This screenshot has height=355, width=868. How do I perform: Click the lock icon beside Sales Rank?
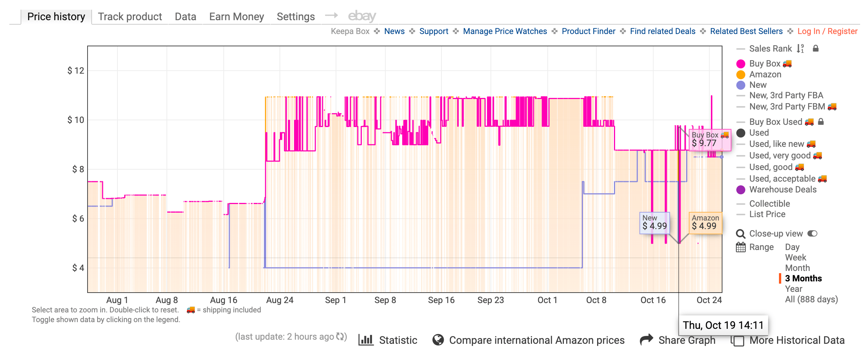click(816, 49)
